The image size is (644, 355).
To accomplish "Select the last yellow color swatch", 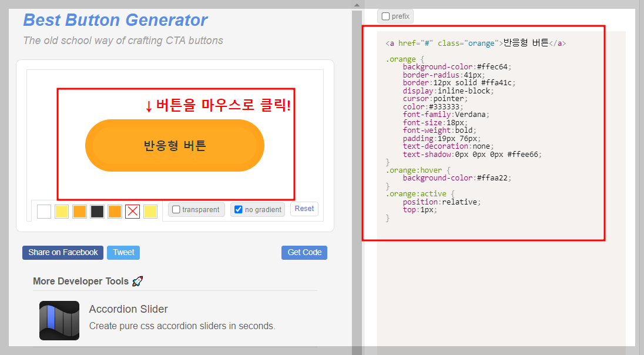I will point(150,211).
